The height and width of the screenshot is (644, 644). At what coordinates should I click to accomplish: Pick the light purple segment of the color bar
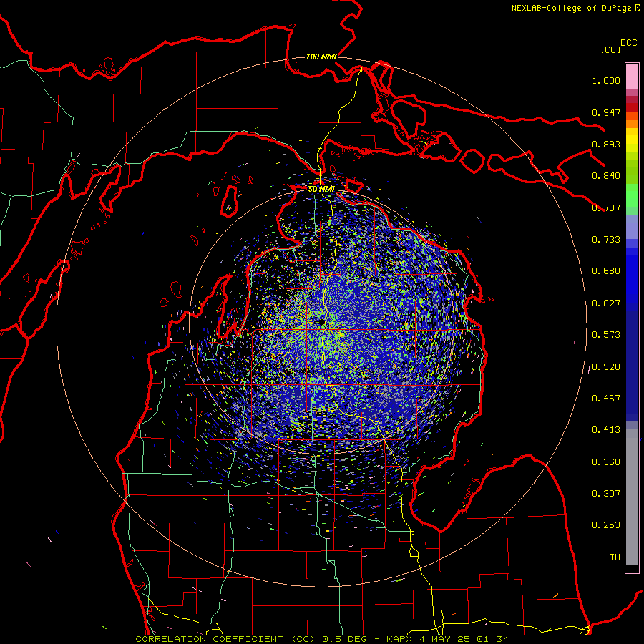point(632,228)
